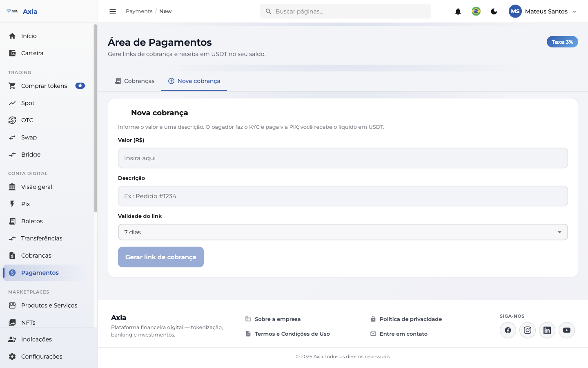
Task: Open Axia LinkedIn page icon
Action: tap(547, 330)
